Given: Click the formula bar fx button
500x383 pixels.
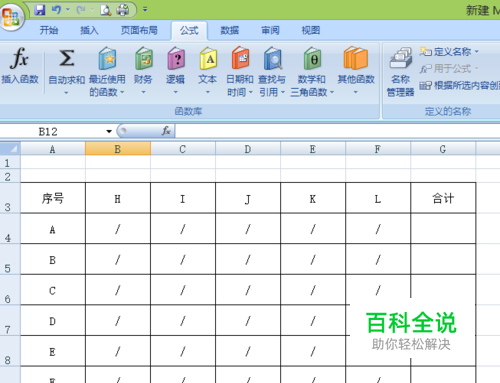Looking at the screenshot, I should point(166,131).
